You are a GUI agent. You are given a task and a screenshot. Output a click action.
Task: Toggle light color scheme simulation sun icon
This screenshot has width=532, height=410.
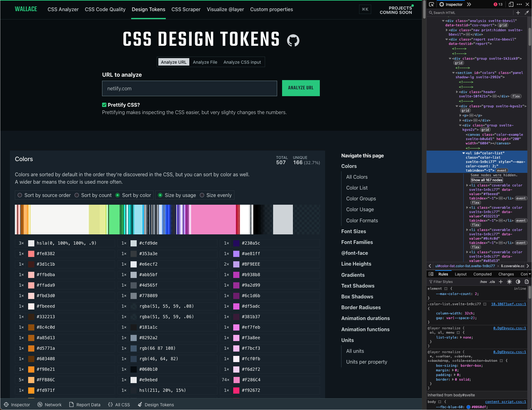(509, 282)
